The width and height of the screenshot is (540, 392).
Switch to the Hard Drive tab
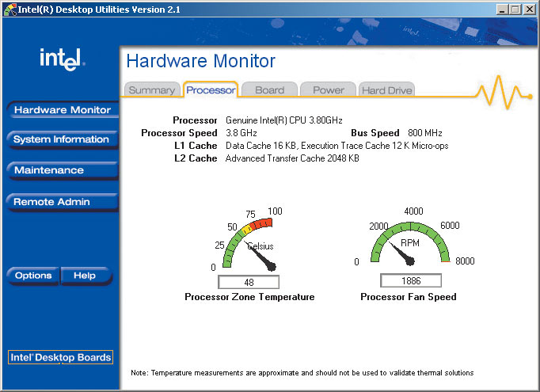[386, 90]
